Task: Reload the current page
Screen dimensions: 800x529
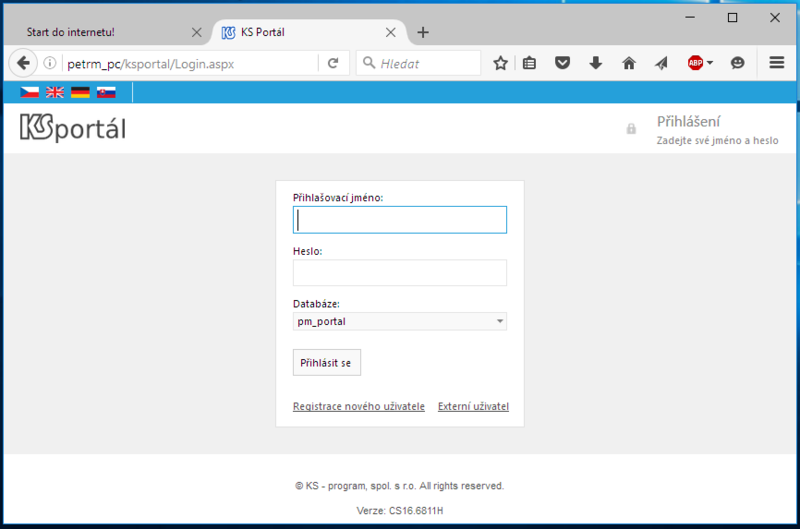Action: point(333,63)
